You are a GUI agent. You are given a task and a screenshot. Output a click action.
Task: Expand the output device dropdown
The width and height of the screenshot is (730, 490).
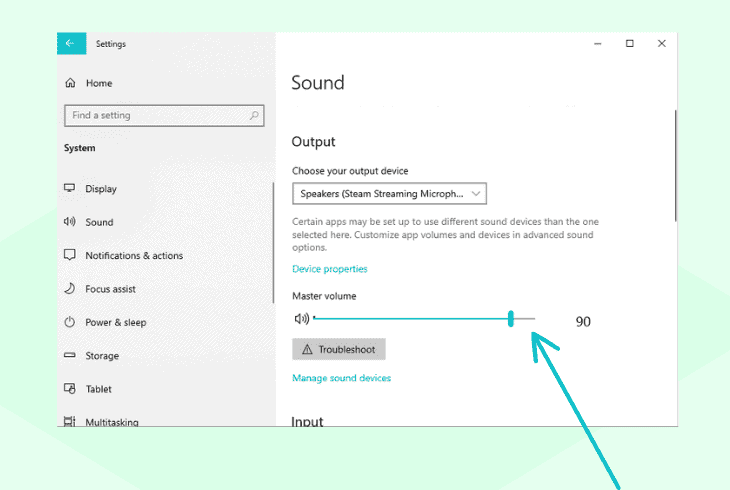click(x=389, y=194)
